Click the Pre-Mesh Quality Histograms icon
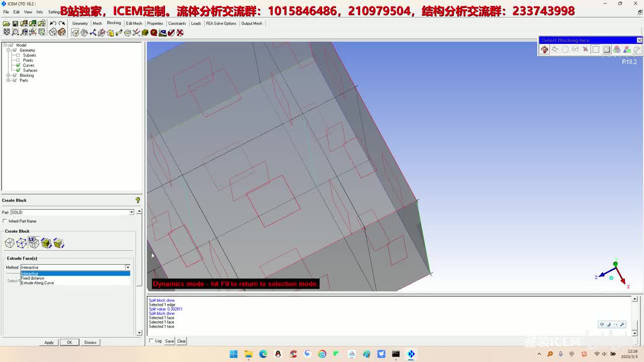The width and height of the screenshot is (644, 362). (x=154, y=33)
